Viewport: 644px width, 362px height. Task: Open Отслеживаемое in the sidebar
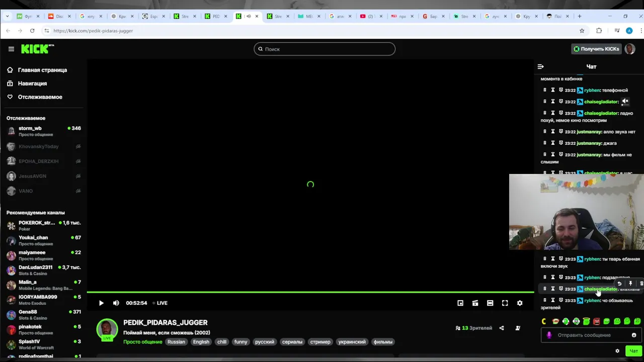(x=40, y=97)
